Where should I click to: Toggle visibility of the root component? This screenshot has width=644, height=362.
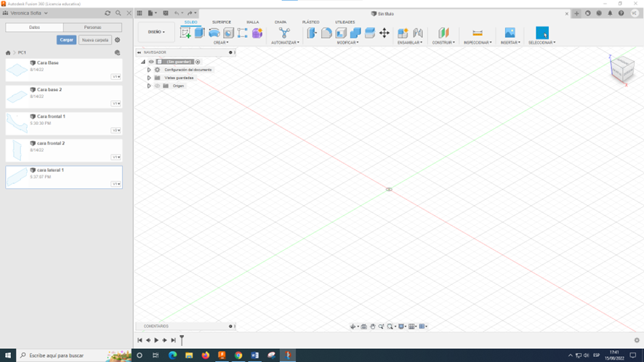[x=151, y=62]
